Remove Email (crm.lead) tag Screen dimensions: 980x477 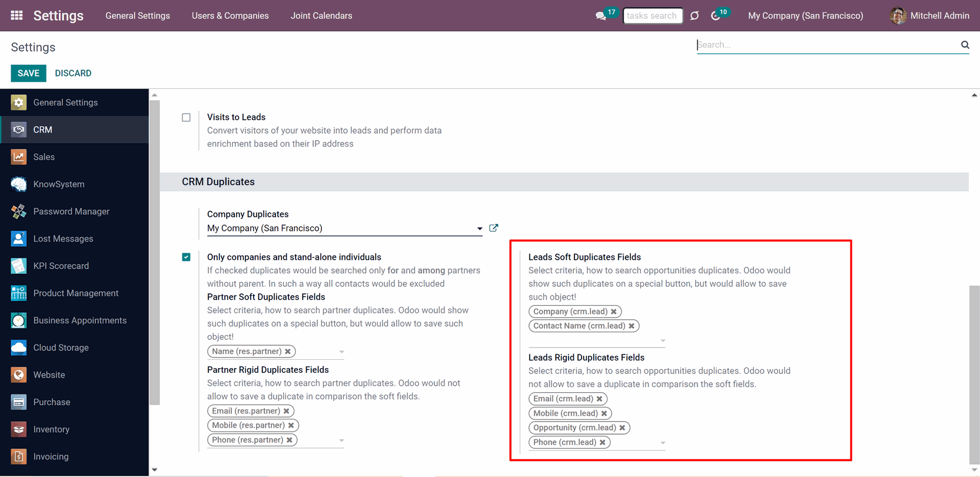tap(600, 399)
